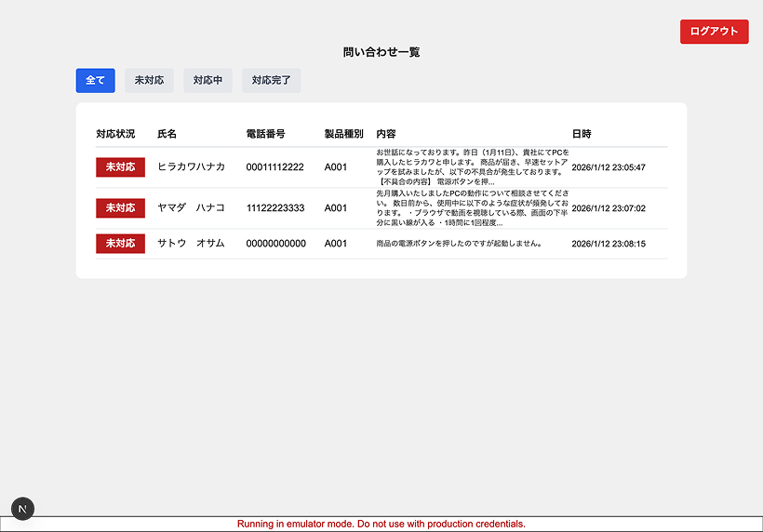This screenshot has width=763, height=532.
Task: Click 未対応 badge for サトウ オサム
Action: tap(120, 244)
